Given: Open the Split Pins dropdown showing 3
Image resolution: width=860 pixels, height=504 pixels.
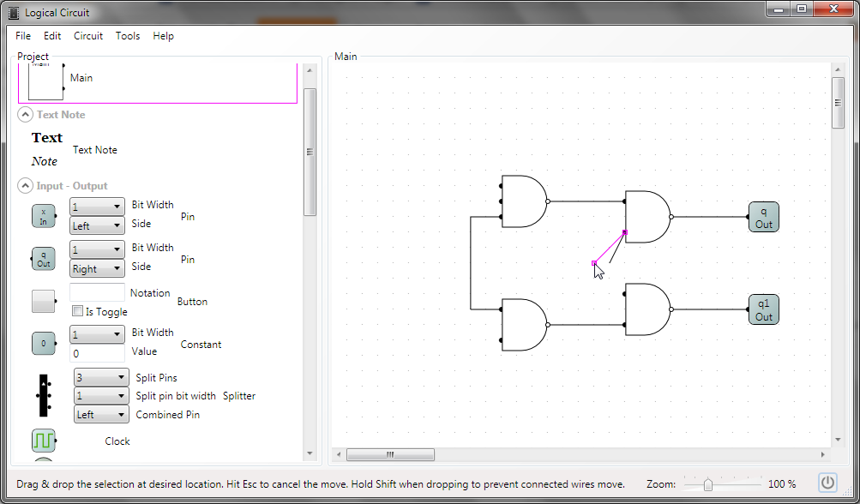Looking at the screenshot, I should point(100,376).
